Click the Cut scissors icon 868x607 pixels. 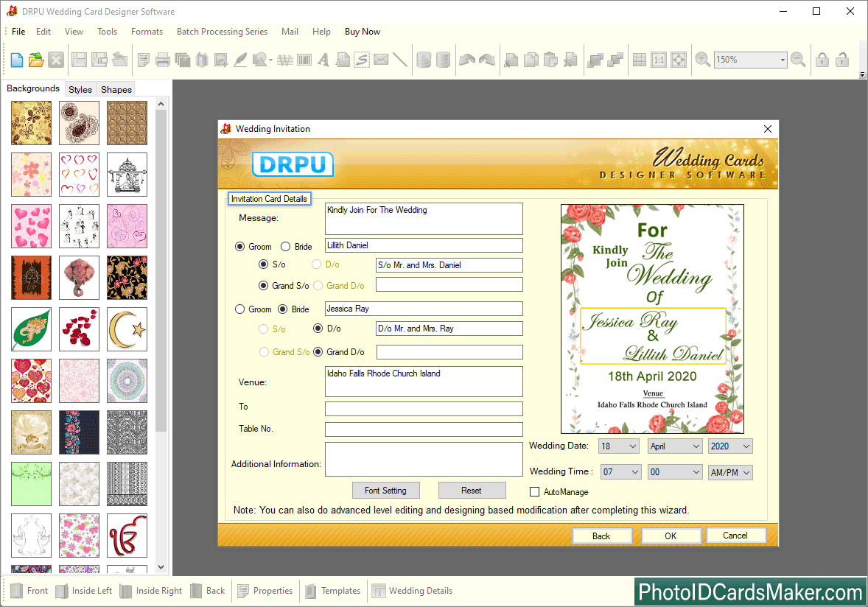click(511, 60)
